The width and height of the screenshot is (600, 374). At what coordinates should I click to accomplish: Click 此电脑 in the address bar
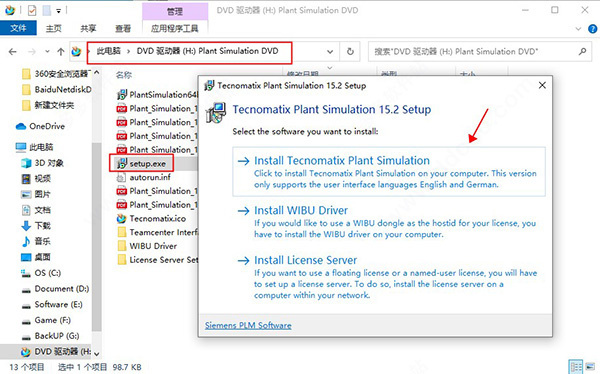click(108, 51)
